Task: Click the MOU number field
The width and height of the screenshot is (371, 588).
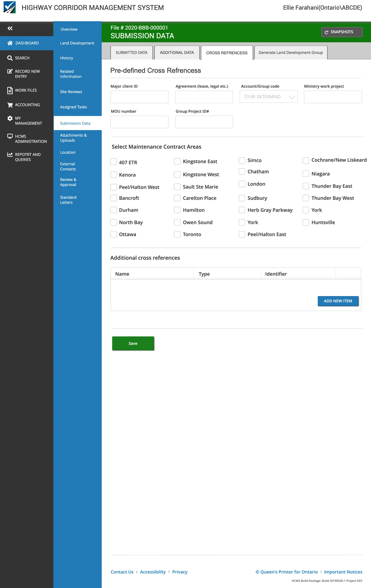Action: click(139, 122)
